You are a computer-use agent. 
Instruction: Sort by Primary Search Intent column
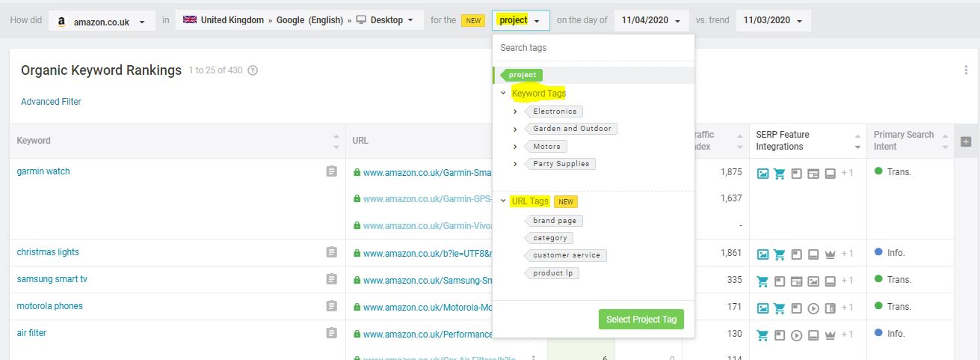(x=910, y=141)
